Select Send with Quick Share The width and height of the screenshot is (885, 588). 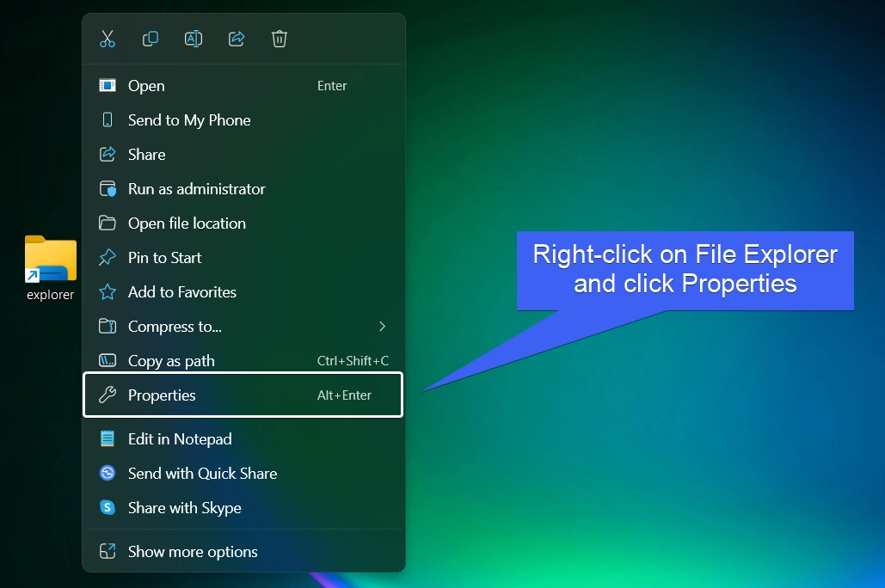click(x=244, y=474)
